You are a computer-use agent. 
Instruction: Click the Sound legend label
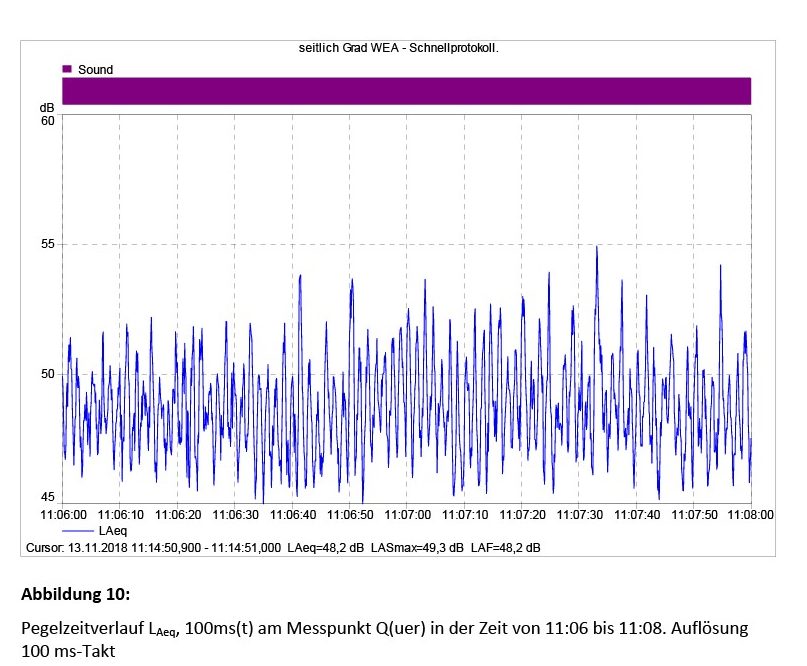point(95,70)
